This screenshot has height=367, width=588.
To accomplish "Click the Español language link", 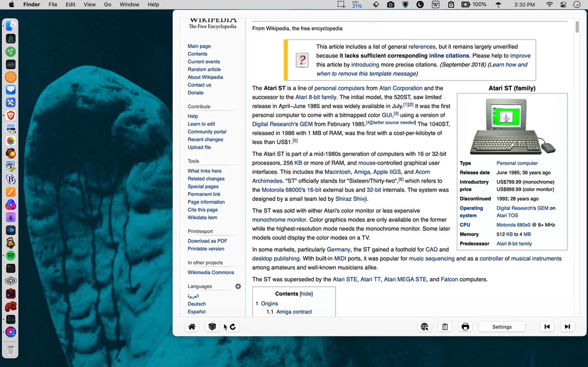I will (197, 312).
